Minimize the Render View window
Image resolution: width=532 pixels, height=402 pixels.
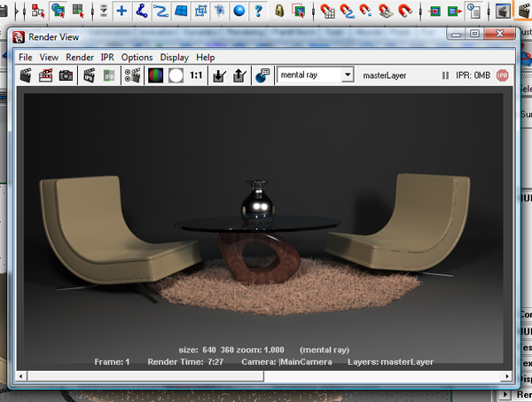(x=457, y=34)
